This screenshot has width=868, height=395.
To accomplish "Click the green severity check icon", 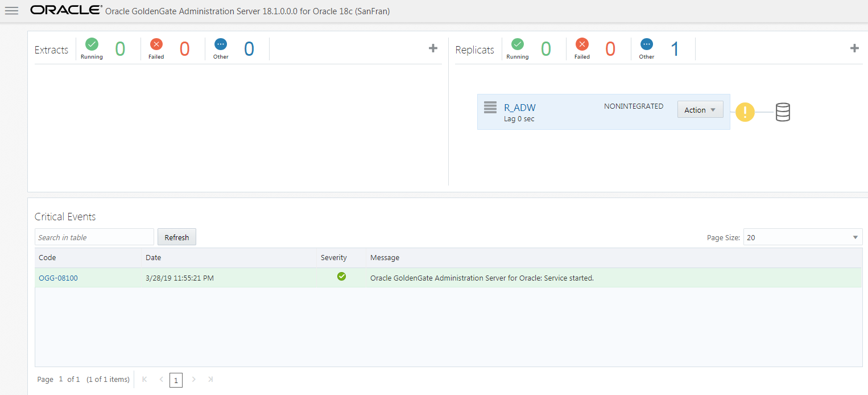I will [341, 277].
